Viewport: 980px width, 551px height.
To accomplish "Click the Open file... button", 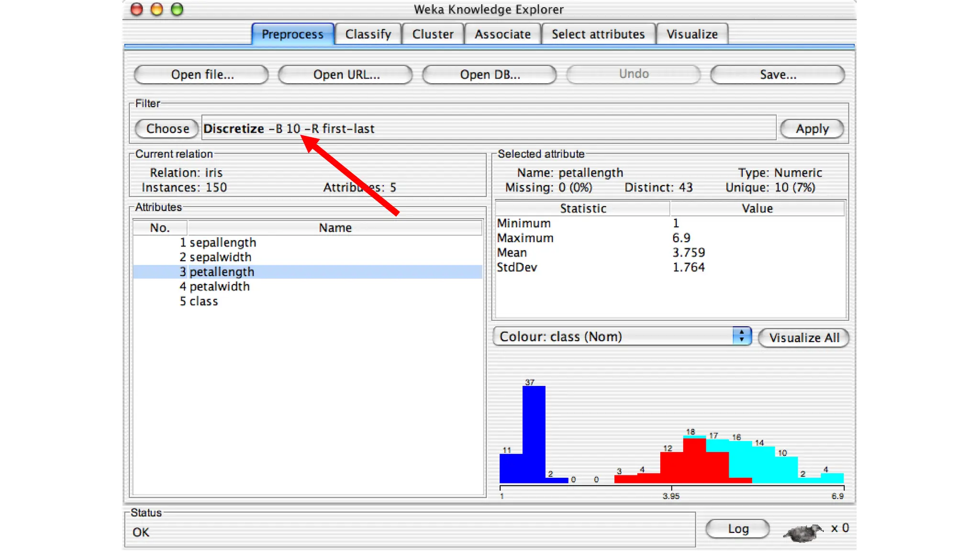I will [x=202, y=75].
